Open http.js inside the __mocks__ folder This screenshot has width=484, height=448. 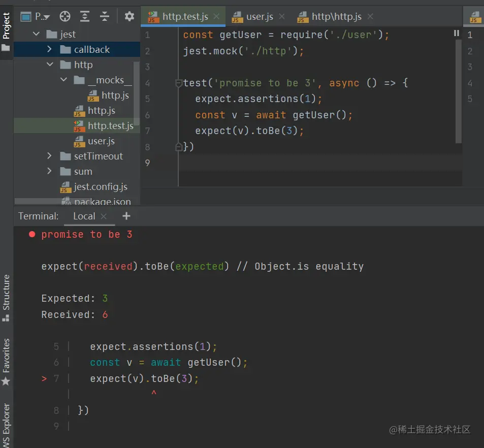115,95
